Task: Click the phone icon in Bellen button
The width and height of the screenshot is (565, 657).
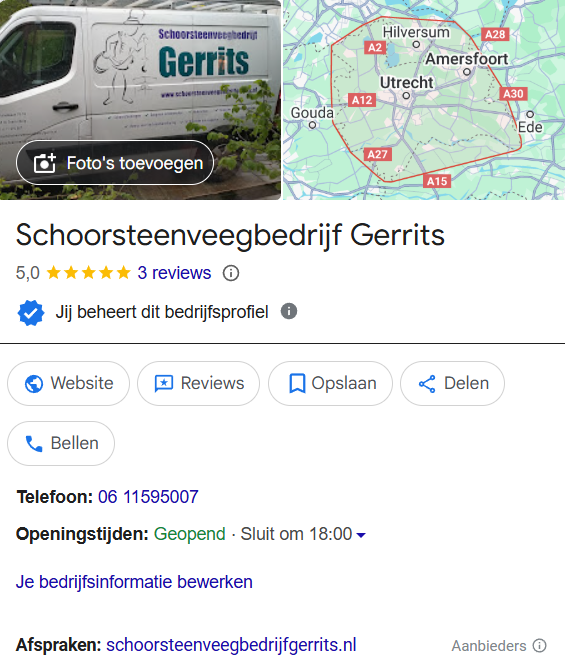Action: (x=34, y=444)
